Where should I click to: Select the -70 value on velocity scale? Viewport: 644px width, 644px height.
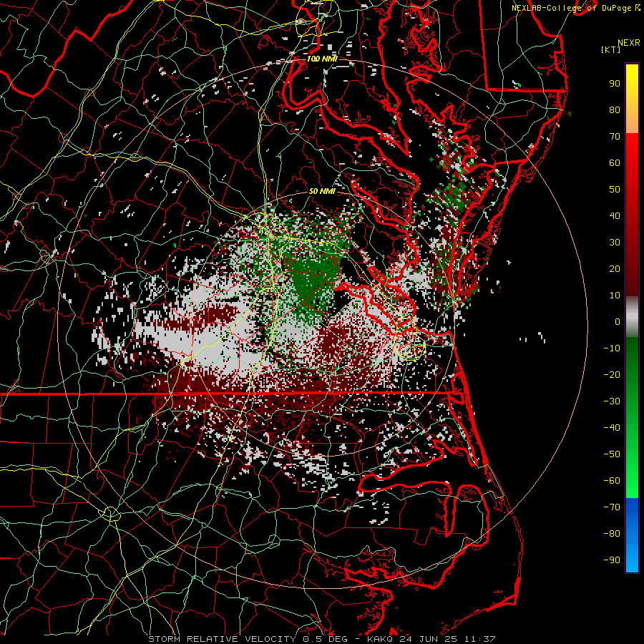point(612,507)
